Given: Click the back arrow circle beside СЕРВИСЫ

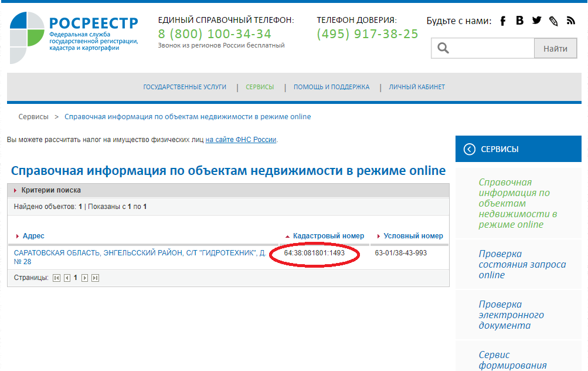Looking at the screenshot, I should [469, 149].
